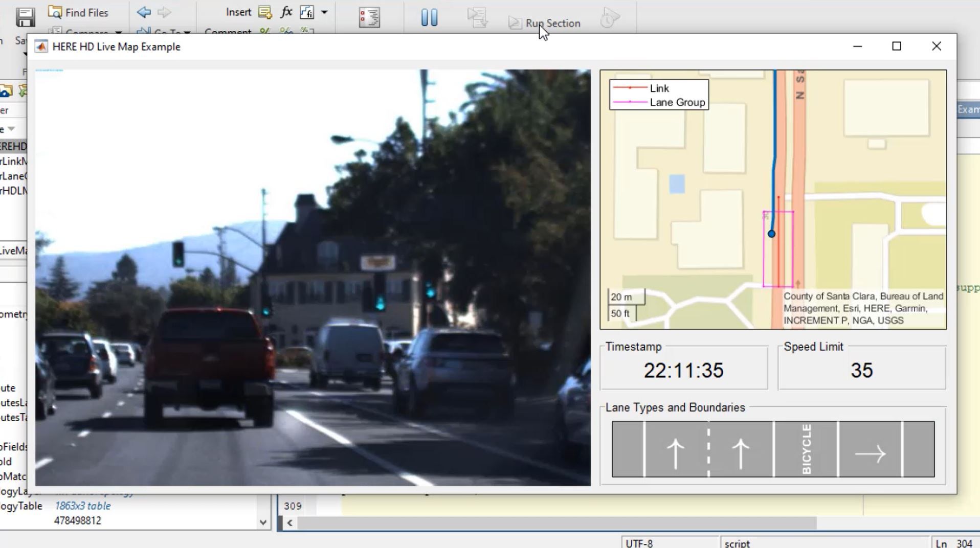Screen dimensions: 980x548
Task: Click the Breakpoints icon in the toolbar
Action: point(369,18)
